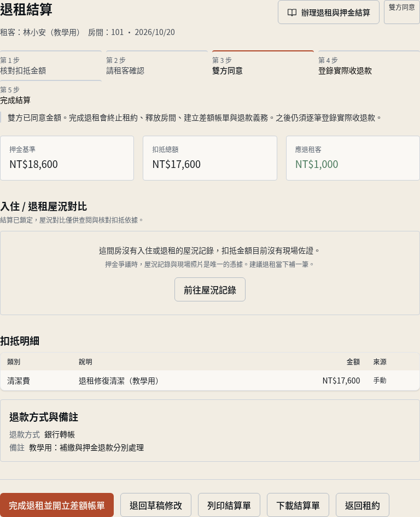Click the 來源 column header
The width and height of the screenshot is (420, 517).
(x=380, y=362)
